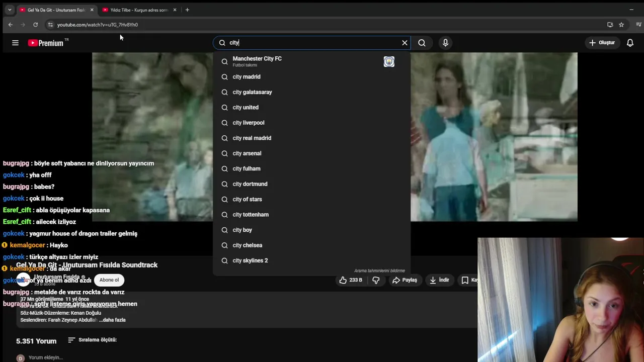Click the 5.351 Yorum comments count
This screenshot has width=644, height=362.
(x=36, y=341)
